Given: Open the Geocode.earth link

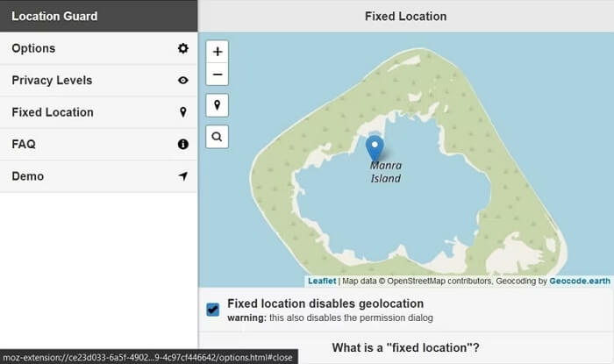Looking at the screenshot, I should click(x=580, y=281).
